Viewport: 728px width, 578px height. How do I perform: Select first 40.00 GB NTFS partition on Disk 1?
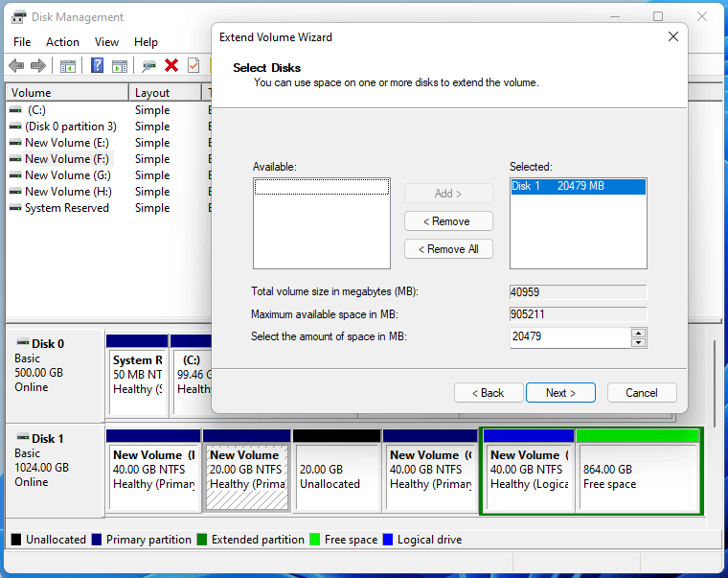153,471
